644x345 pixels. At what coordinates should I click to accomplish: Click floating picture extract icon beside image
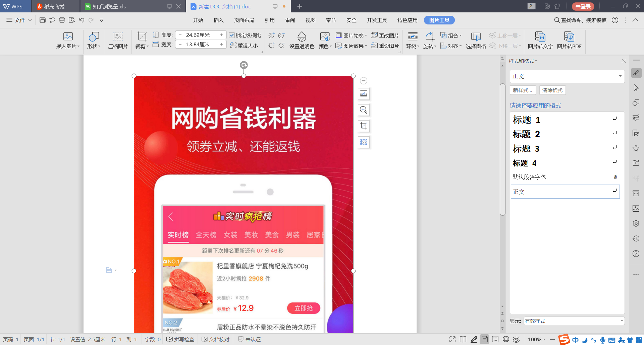[364, 142]
